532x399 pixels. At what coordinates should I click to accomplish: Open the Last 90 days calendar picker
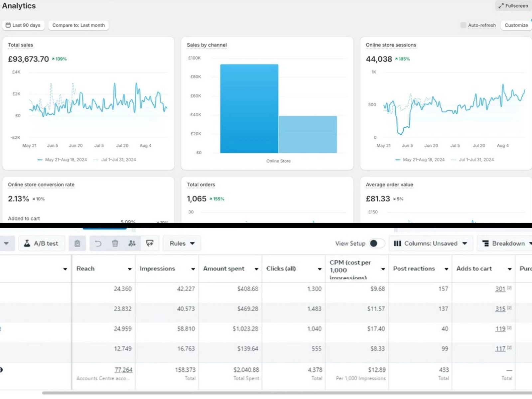[23, 25]
